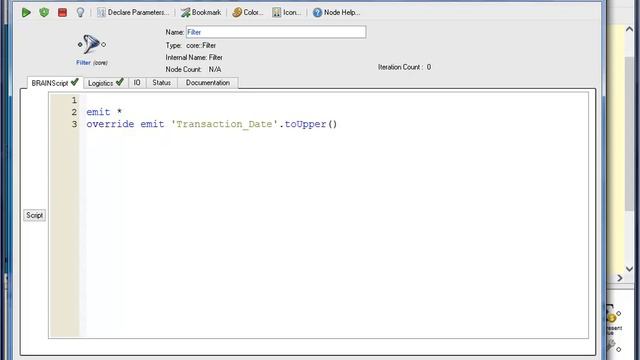Click the 'Node Count: N/A' text

tap(193, 69)
